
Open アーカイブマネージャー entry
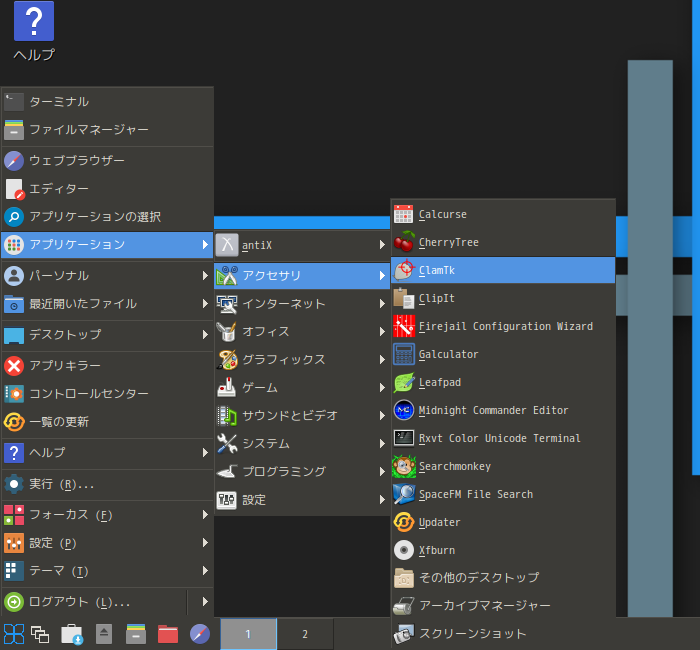[x=503, y=606]
